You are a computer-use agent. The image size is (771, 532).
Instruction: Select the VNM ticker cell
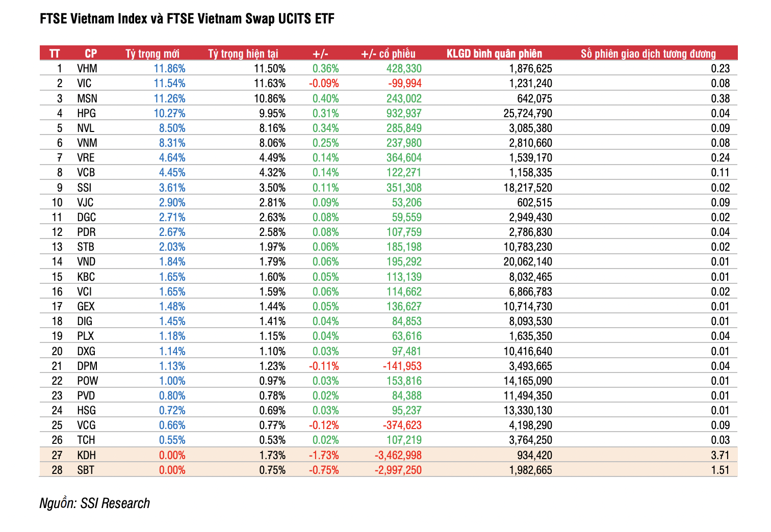pos(87,143)
